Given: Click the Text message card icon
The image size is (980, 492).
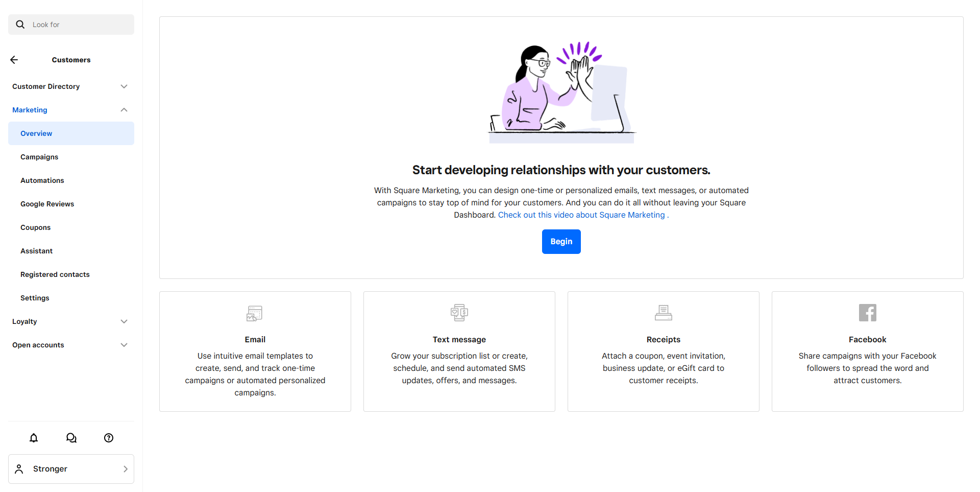Looking at the screenshot, I should coord(459,313).
